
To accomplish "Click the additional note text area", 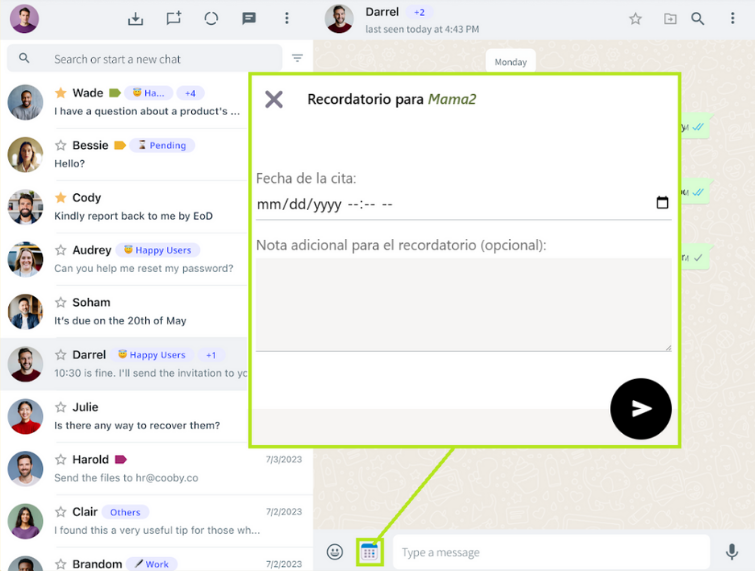I will click(x=463, y=304).
